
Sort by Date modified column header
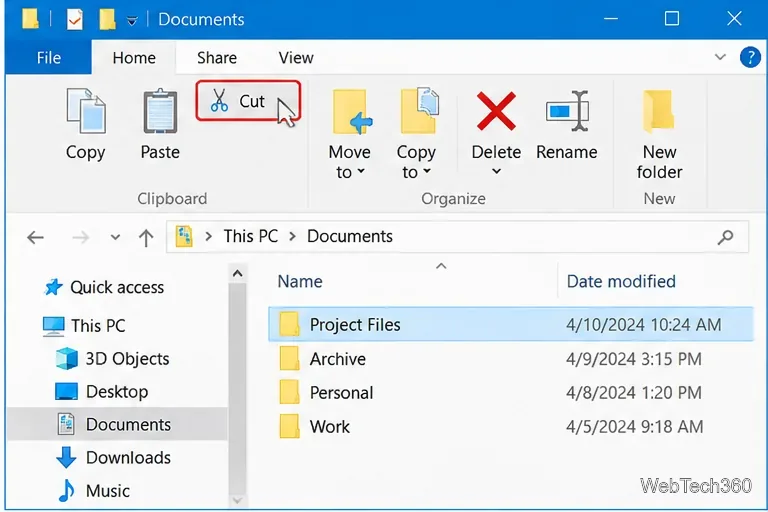tap(621, 282)
